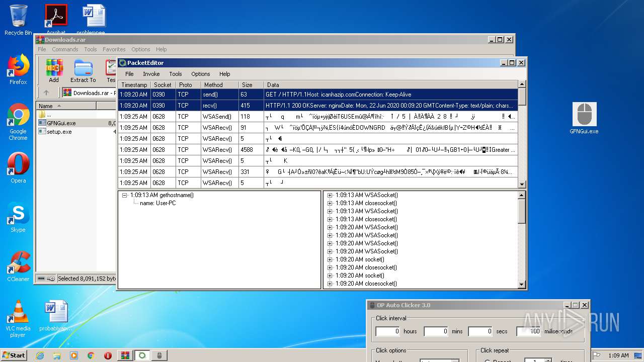Select the problempee Word document icon
The width and height of the screenshot is (644, 362).
click(94, 19)
